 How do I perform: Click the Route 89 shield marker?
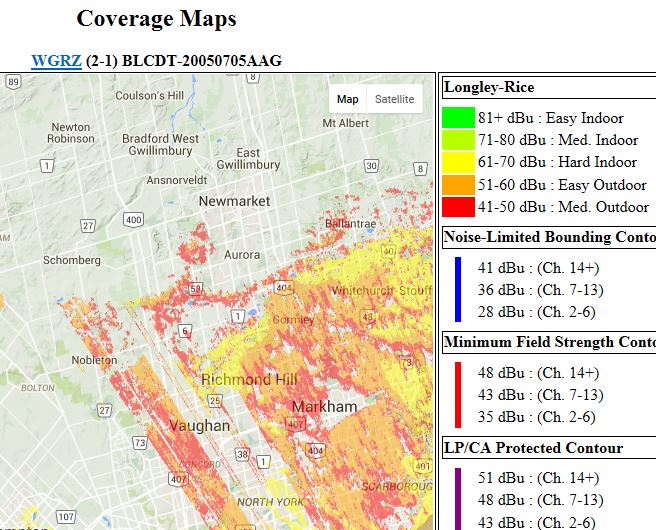12,82
